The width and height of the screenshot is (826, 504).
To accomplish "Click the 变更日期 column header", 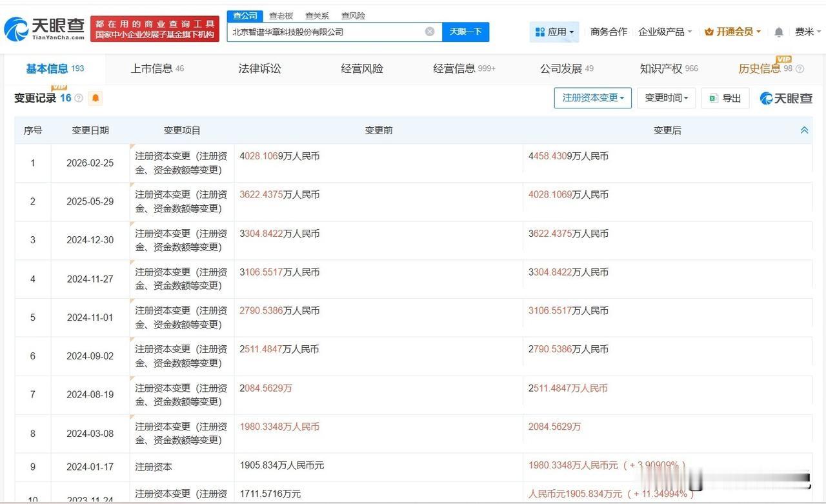I will tap(90, 130).
